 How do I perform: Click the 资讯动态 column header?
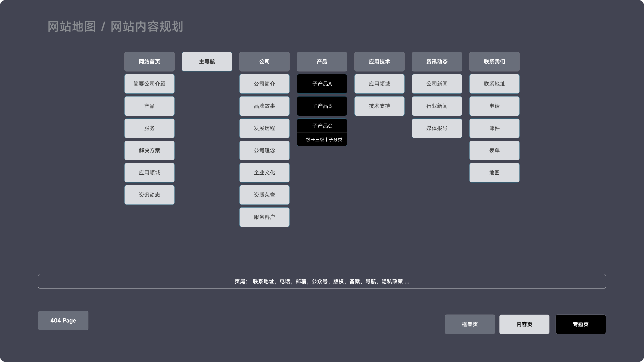(437, 62)
